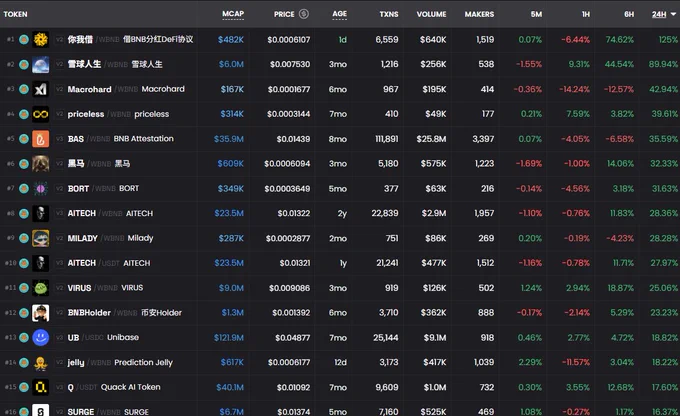Click the $35.9M market cap value
The image size is (680, 416).
coord(229,139)
